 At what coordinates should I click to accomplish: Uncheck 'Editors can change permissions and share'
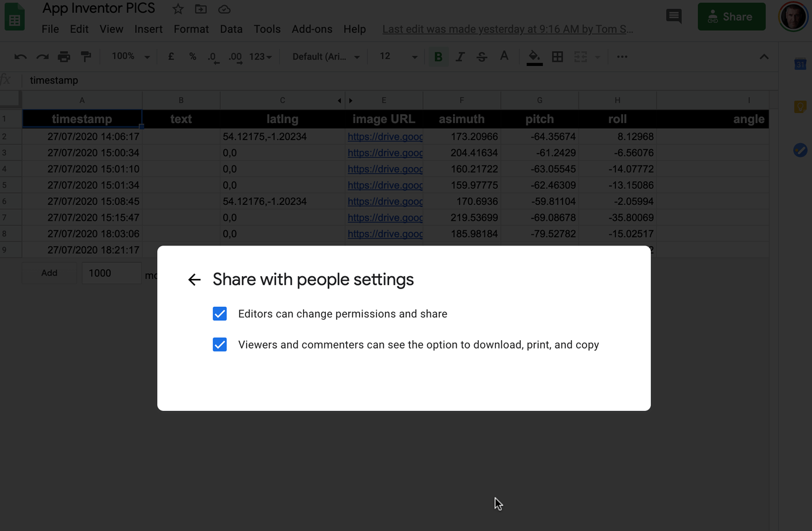pos(219,314)
